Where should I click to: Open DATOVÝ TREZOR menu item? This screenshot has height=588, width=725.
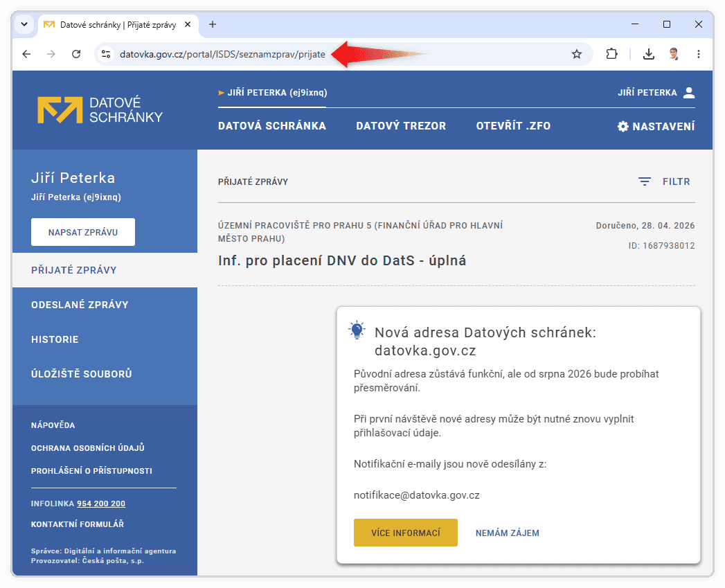click(401, 126)
